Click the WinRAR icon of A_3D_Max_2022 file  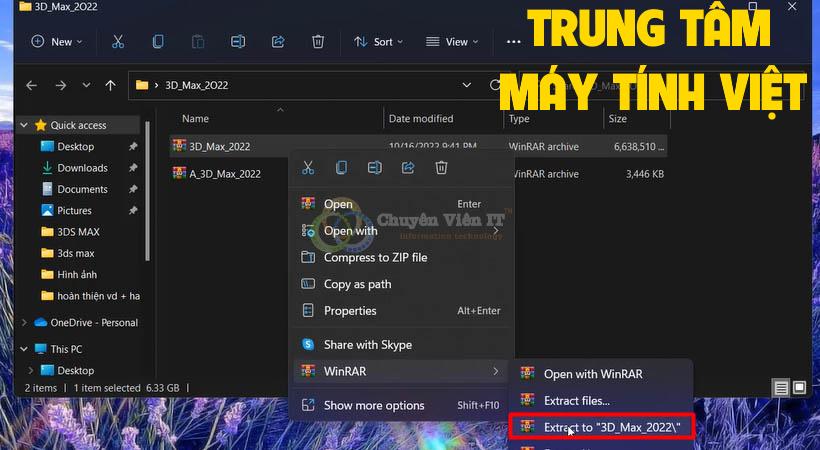click(179, 173)
